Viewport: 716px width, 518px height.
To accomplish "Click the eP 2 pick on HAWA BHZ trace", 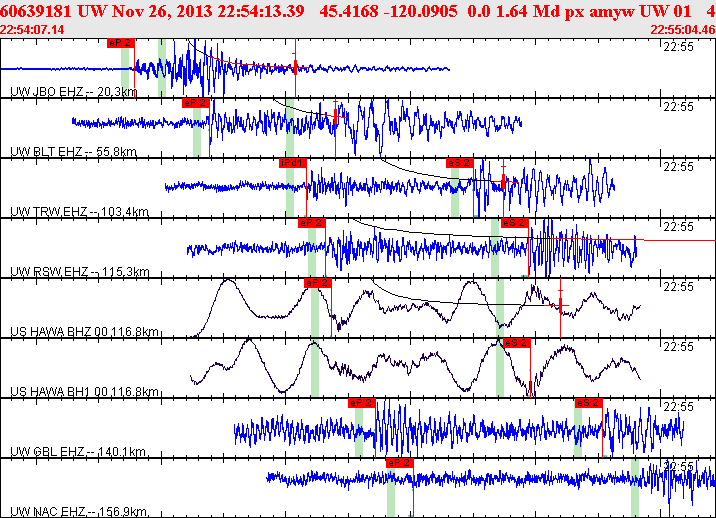I will pos(317,283).
